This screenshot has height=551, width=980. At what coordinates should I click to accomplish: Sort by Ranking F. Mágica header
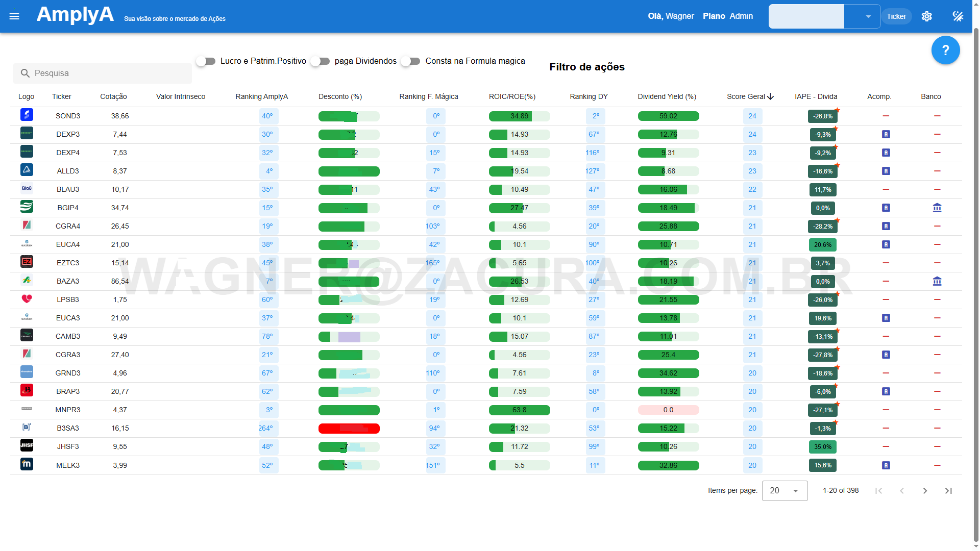tap(429, 96)
